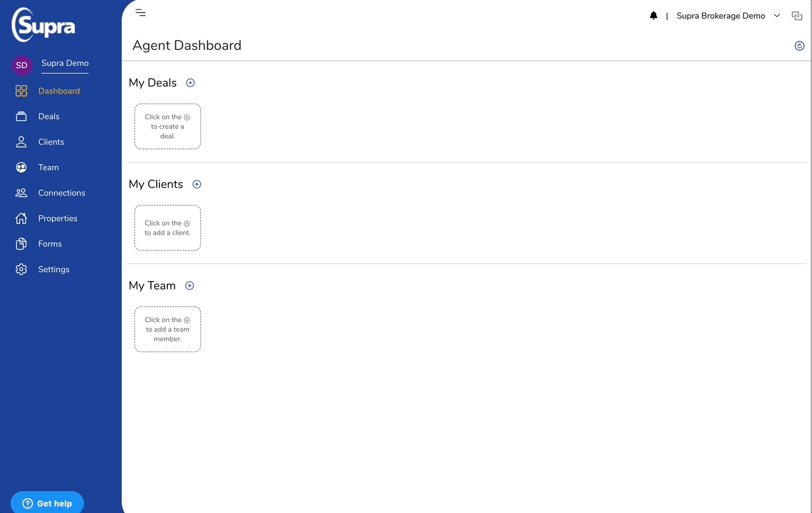Screen dimensions: 812x513
Task: Expand the My Deals creation menu with plus
Action: tap(190, 83)
